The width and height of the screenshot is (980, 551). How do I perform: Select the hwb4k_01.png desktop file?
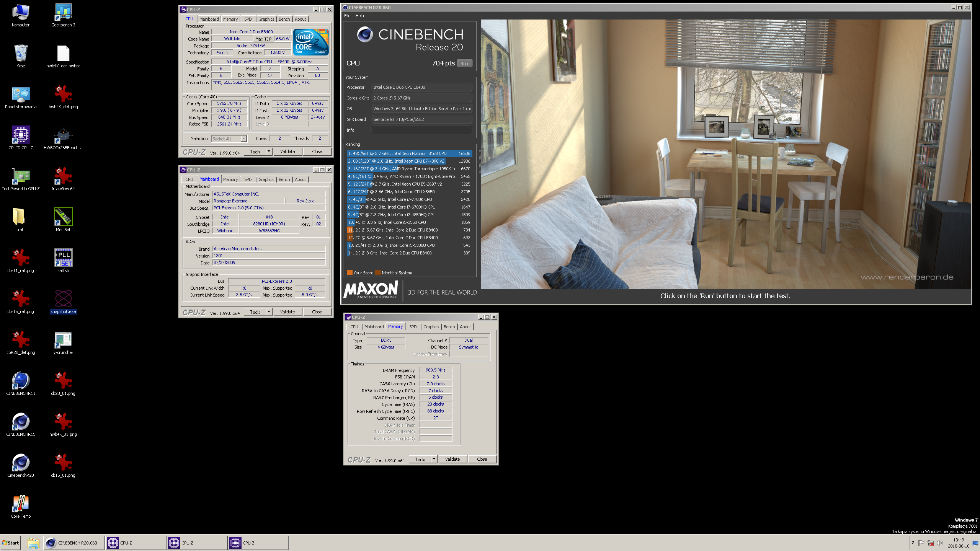tap(63, 425)
